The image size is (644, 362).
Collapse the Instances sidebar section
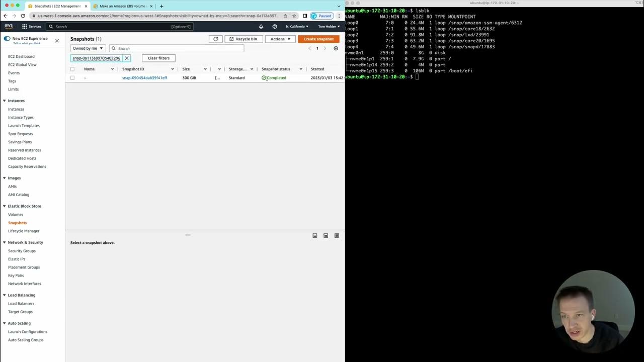coord(5,101)
